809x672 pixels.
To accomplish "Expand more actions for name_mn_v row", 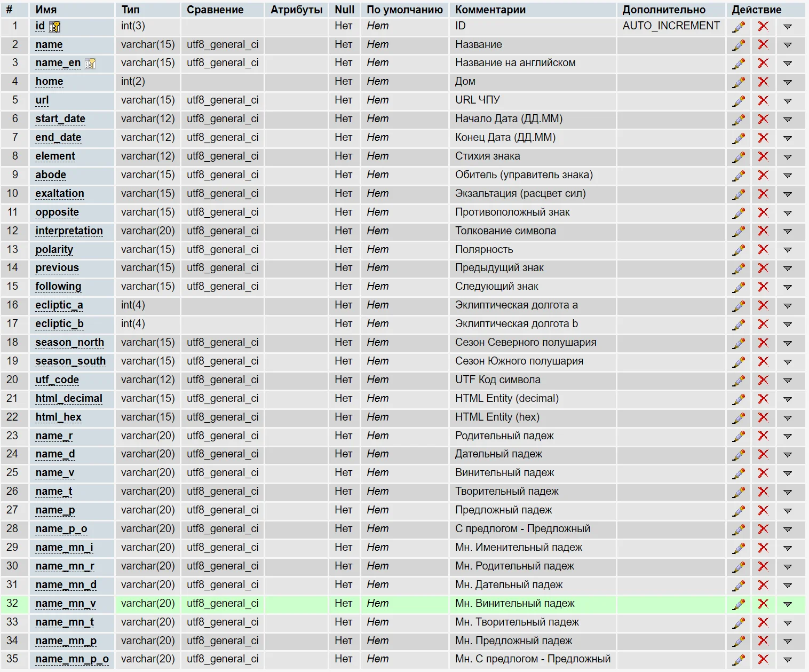I will (x=788, y=604).
